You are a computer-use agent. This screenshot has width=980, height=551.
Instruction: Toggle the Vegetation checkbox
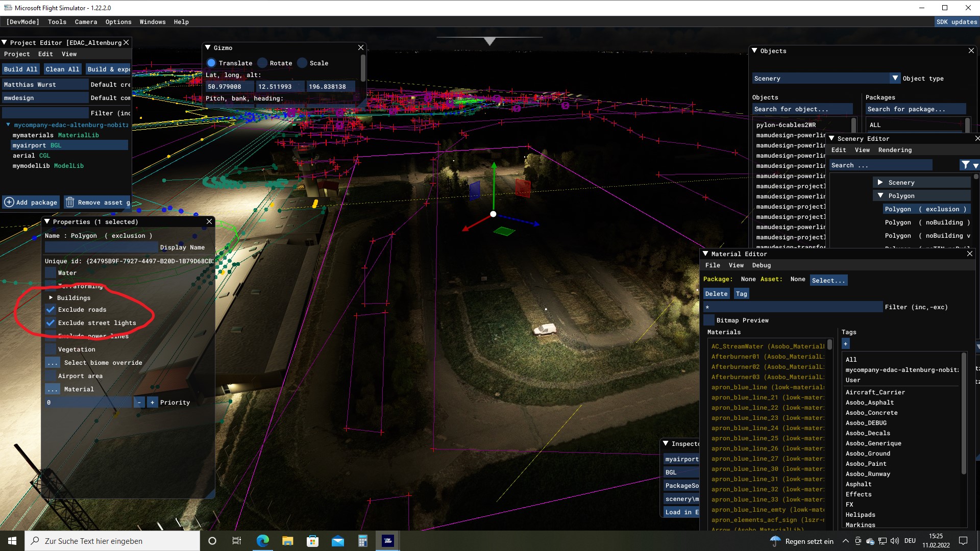(x=51, y=349)
